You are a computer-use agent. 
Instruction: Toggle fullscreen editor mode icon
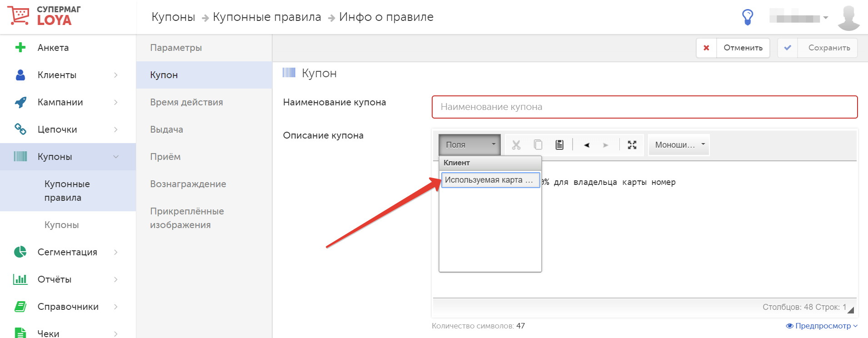click(632, 145)
